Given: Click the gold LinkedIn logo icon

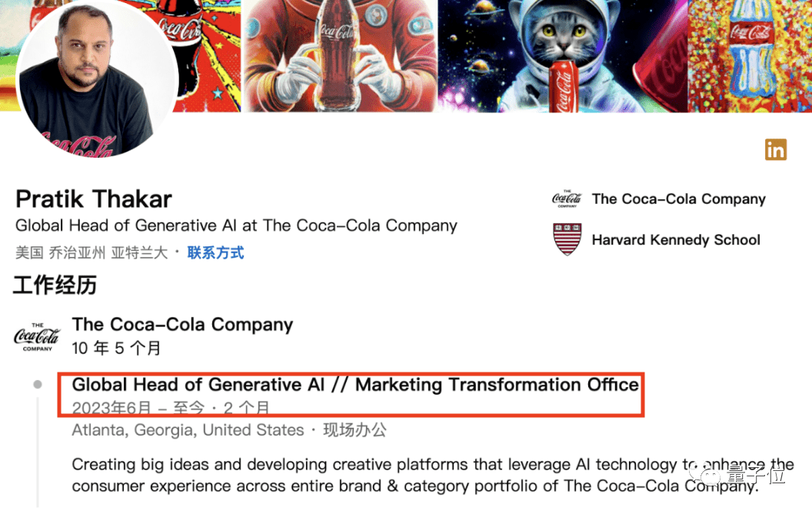Looking at the screenshot, I should (x=775, y=149).
